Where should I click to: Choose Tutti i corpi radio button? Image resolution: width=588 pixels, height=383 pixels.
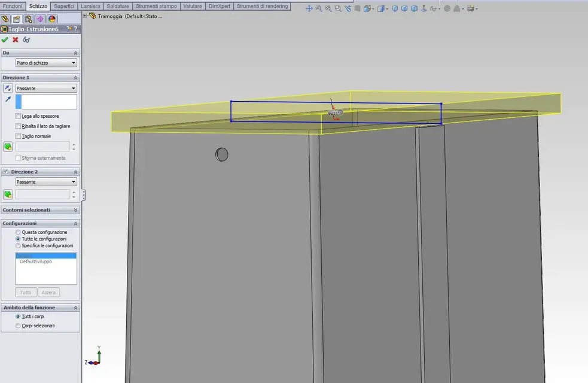click(x=18, y=317)
